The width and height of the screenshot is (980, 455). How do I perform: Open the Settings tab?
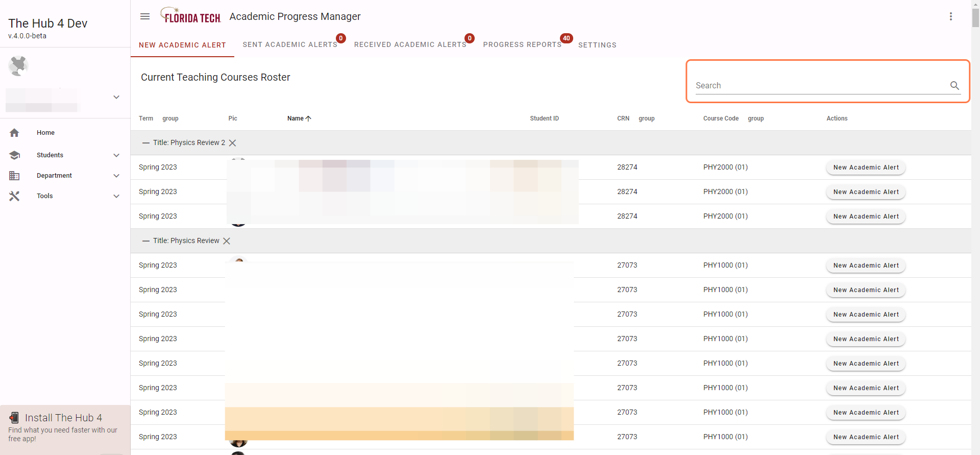pyautogui.click(x=597, y=45)
